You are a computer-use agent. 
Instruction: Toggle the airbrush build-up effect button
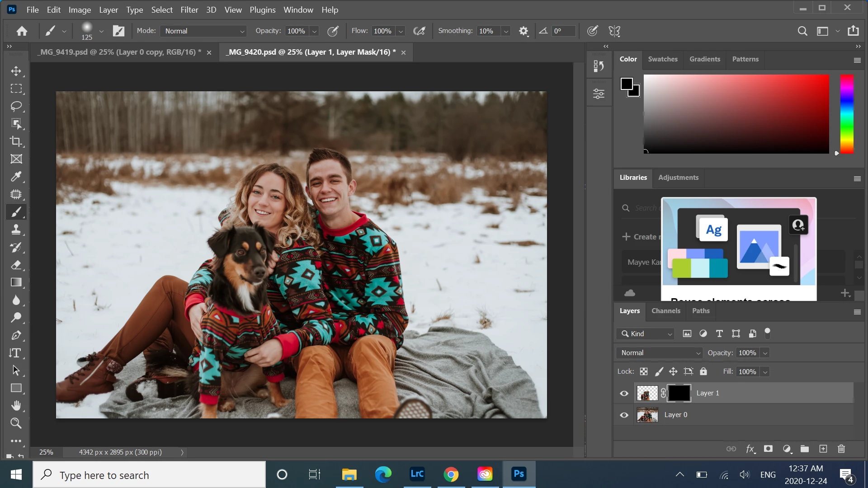[420, 31]
